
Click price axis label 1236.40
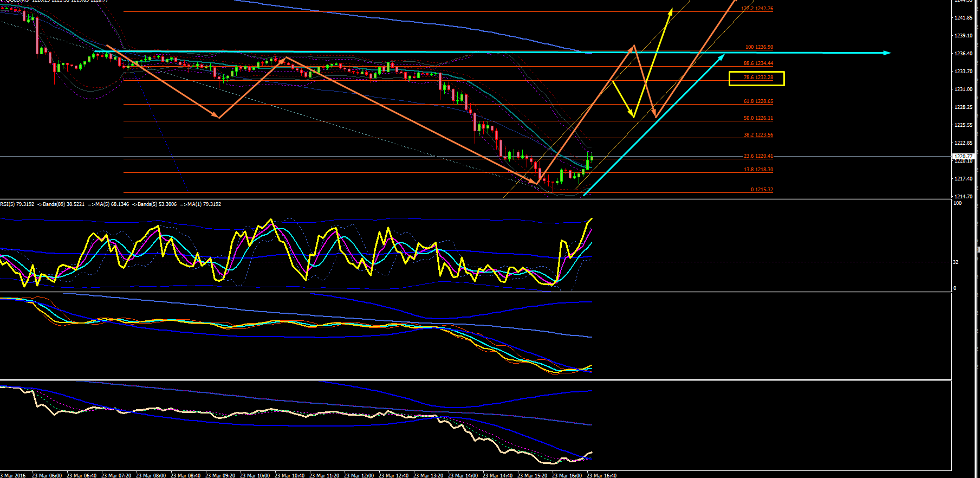click(963, 54)
